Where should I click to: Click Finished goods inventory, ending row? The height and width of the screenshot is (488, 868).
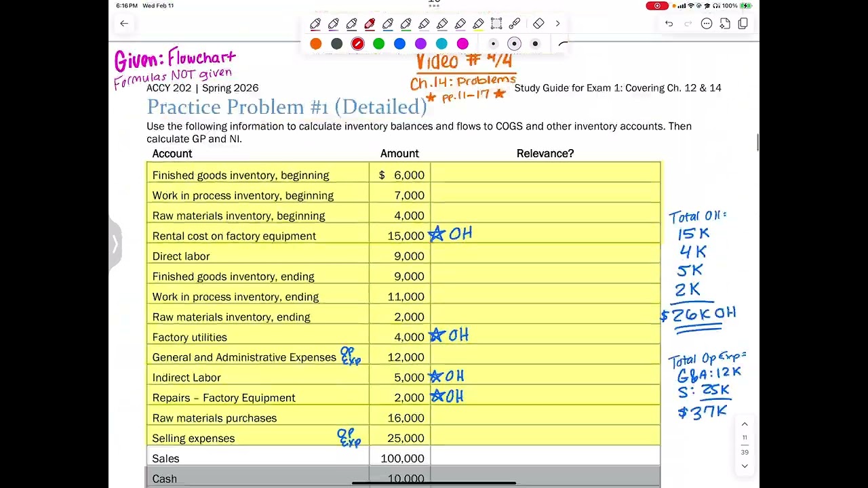403,277
